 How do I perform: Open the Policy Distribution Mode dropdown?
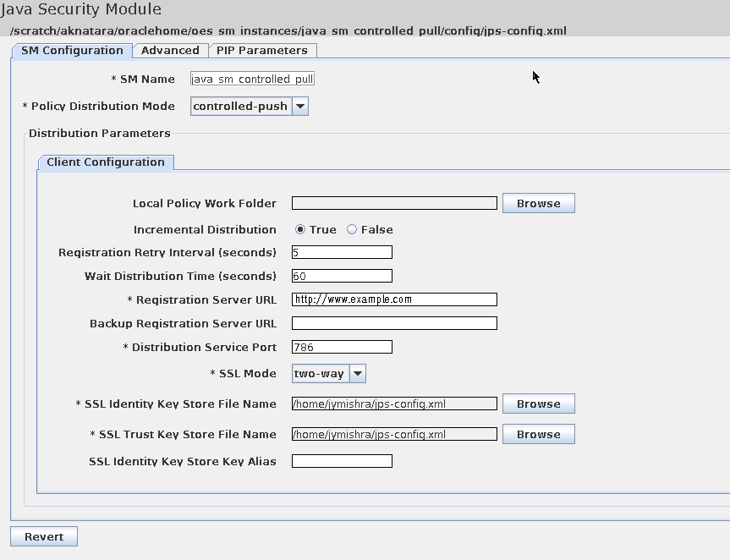(249, 106)
